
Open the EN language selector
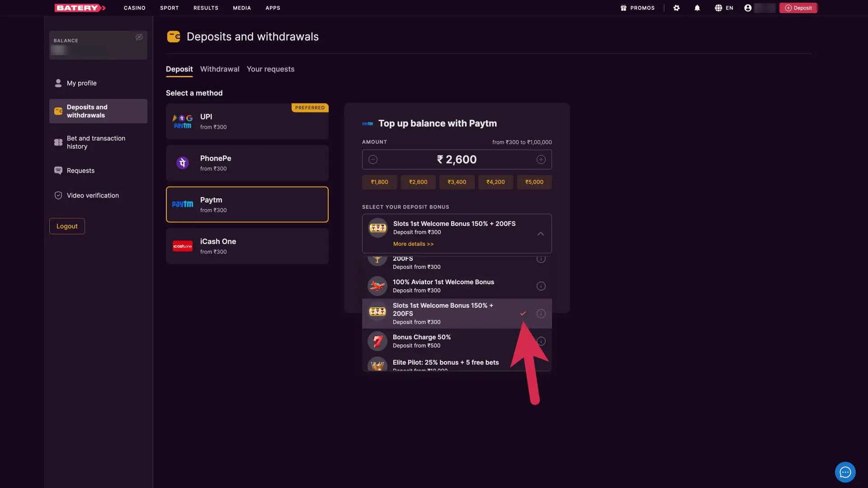point(724,8)
